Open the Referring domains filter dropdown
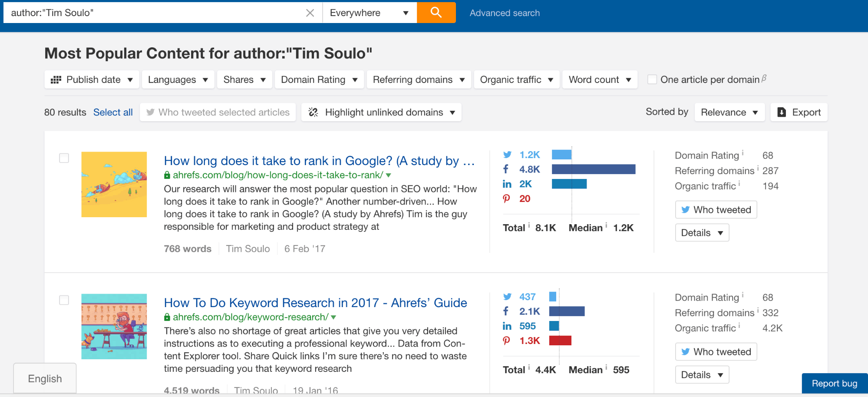Image resolution: width=868 pixels, height=397 pixels. point(419,79)
